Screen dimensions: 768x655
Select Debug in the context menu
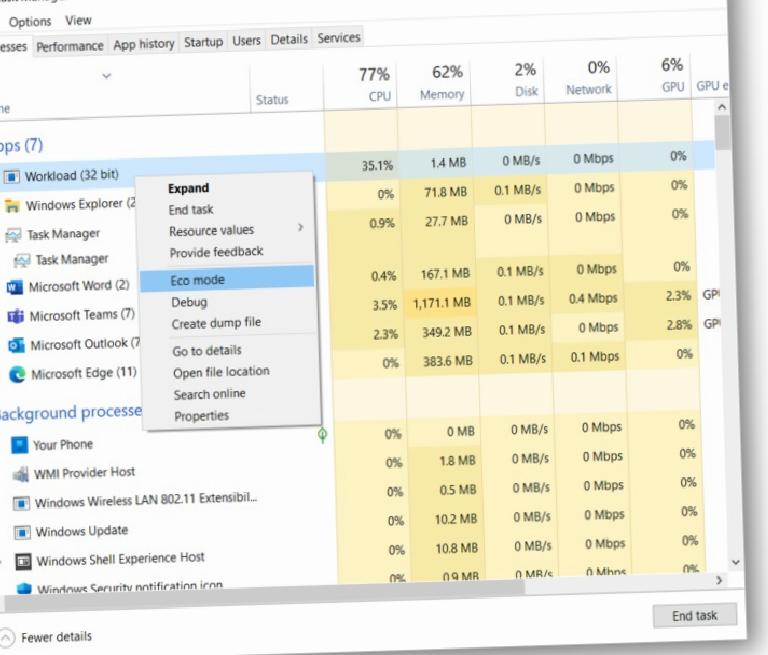click(189, 302)
